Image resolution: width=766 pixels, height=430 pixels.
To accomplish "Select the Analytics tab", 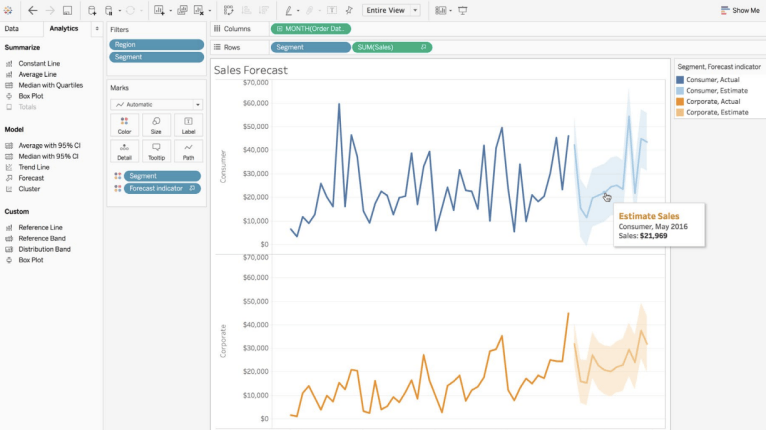I will (x=63, y=28).
